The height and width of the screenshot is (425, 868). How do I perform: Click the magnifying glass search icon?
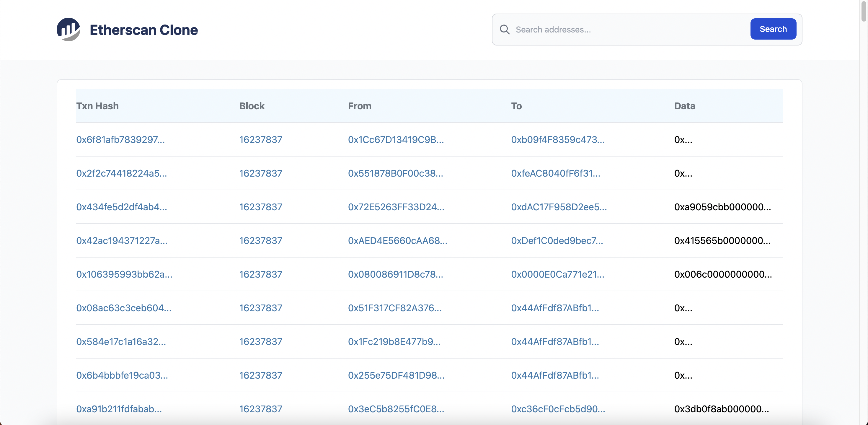tap(505, 30)
